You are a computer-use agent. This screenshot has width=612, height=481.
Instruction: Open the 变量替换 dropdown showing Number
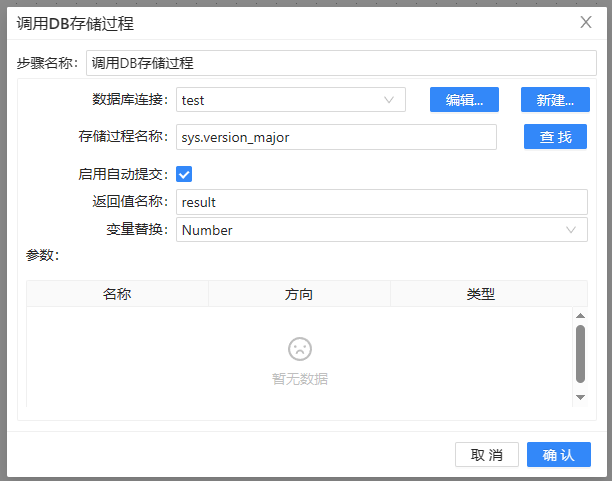tap(381, 230)
